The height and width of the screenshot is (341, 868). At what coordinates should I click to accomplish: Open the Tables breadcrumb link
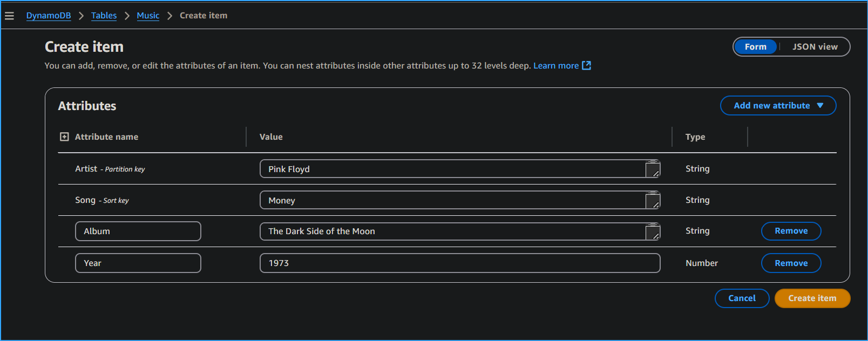(104, 16)
